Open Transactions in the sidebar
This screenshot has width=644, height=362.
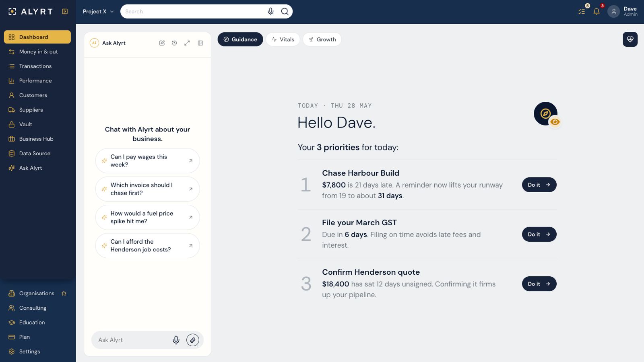[37, 66]
